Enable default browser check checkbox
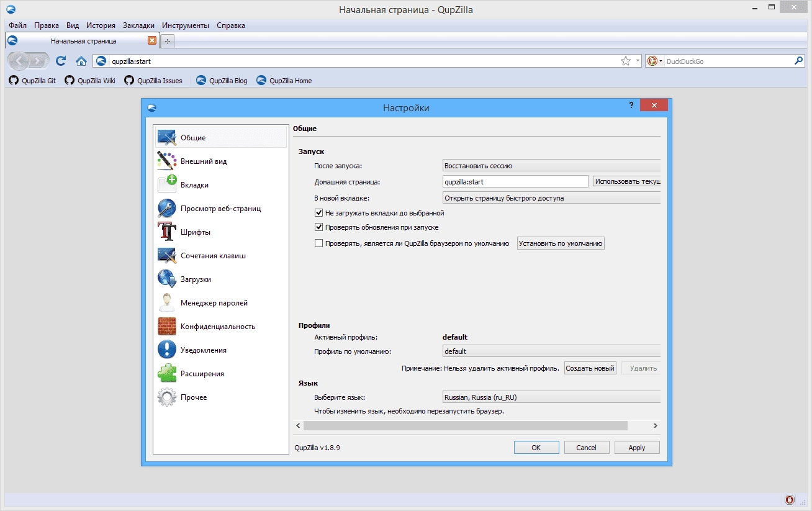The width and height of the screenshot is (812, 511). pyautogui.click(x=319, y=243)
